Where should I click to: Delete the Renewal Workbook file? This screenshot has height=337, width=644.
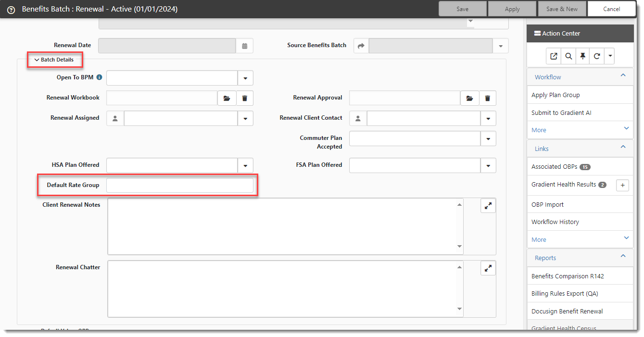tap(244, 98)
